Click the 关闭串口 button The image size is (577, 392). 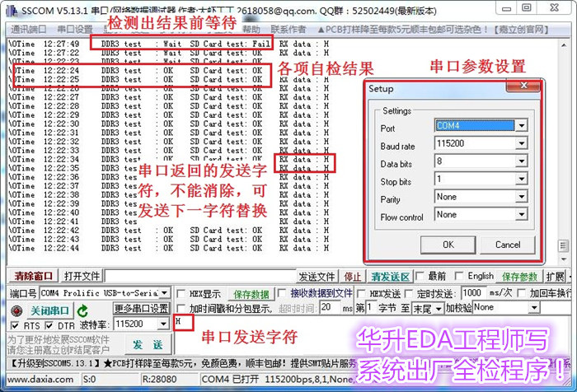tap(49, 310)
